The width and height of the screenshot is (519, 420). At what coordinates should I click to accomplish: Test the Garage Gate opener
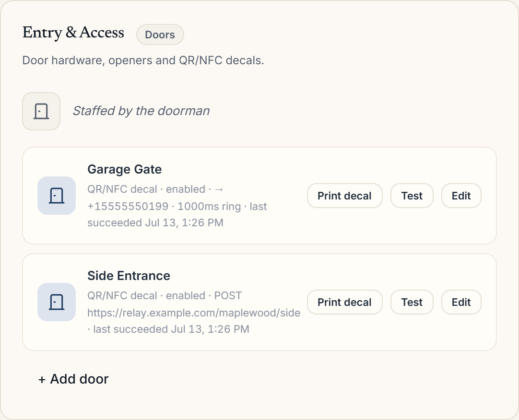pos(412,196)
